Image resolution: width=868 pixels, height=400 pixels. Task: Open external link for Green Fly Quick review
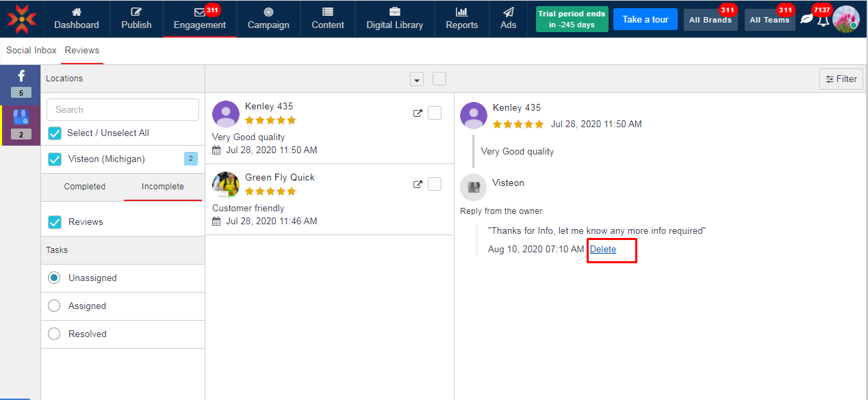click(x=418, y=185)
